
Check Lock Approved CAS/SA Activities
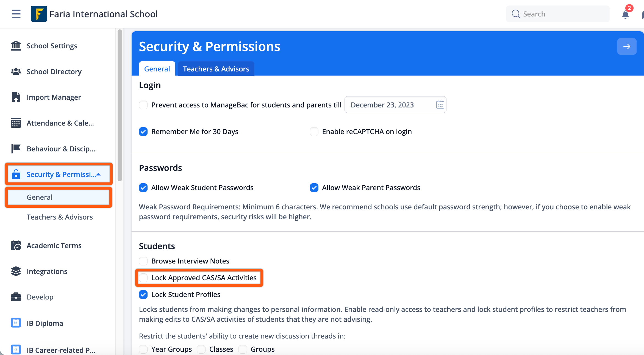point(143,278)
